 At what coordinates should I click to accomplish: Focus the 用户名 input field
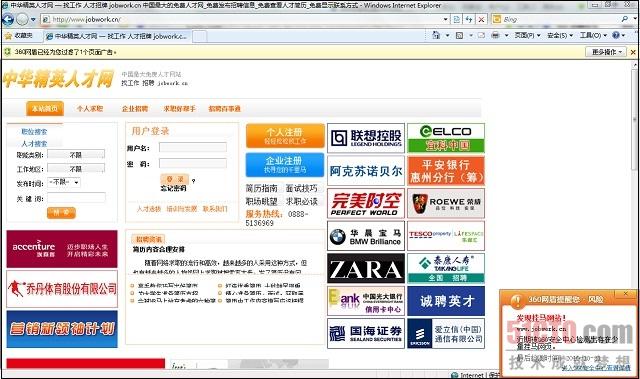point(193,147)
